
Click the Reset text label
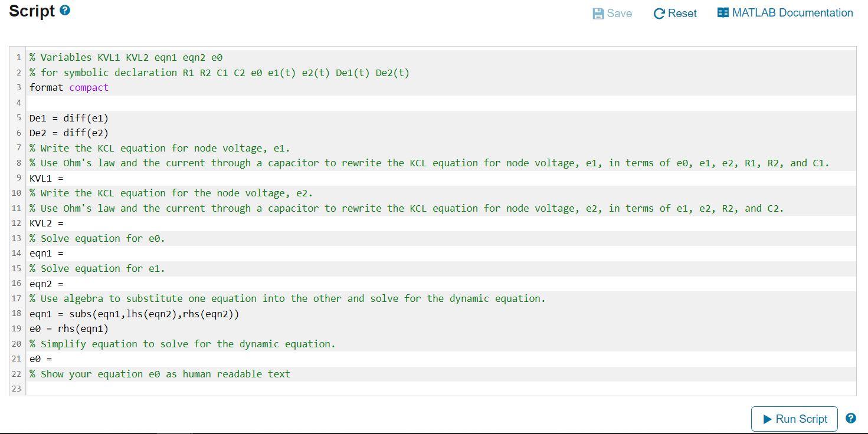coord(682,13)
